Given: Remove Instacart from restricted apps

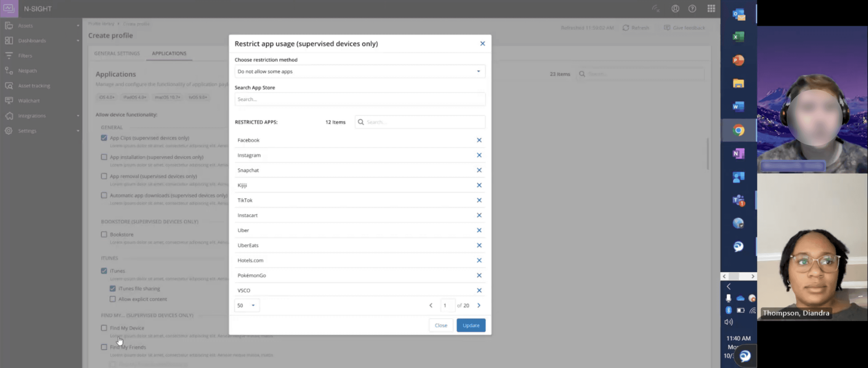Looking at the screenshot, I should [x=479, y=215].
